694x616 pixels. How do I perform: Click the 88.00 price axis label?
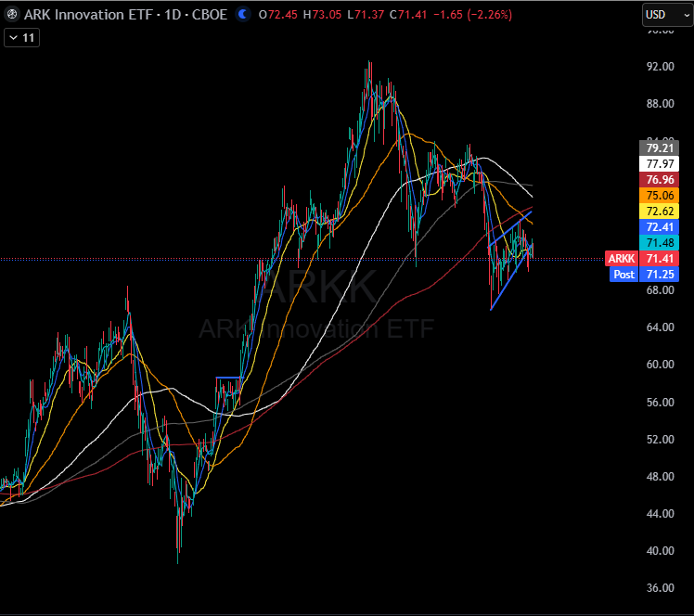pos(660,104)
